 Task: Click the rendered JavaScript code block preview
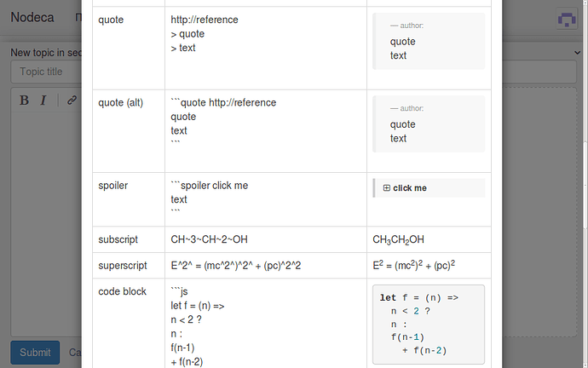coord(429,324)
